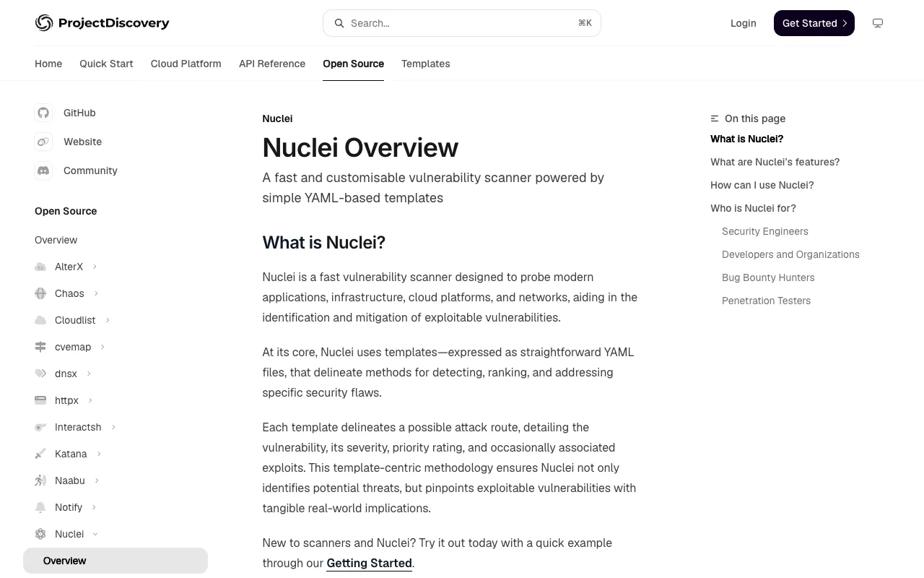
Task: Select the Open Source tab
Action: click(x=353, y=64)
